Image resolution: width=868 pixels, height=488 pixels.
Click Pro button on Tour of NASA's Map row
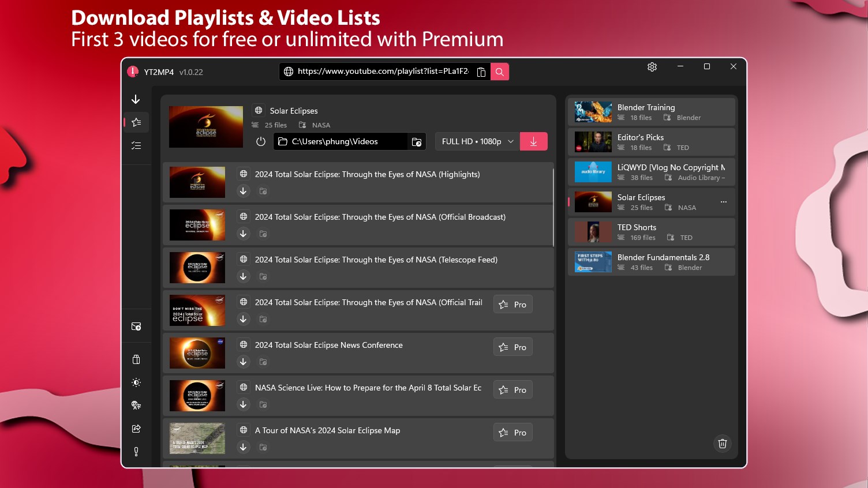(x=513, y=433)
